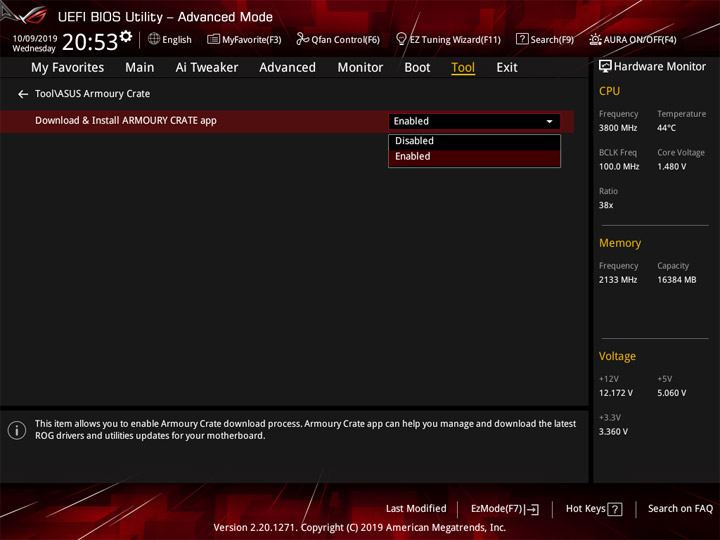The height and width of the screenshot is (540, 720).
Task: Click the info icon in help panel
Action: (17, 430)
